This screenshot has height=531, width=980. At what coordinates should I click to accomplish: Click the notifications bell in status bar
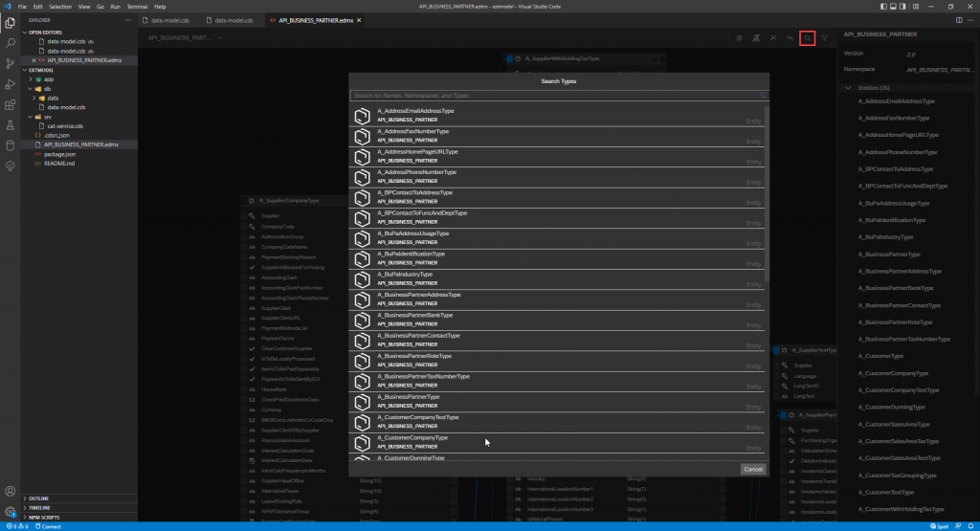point(970,526)
